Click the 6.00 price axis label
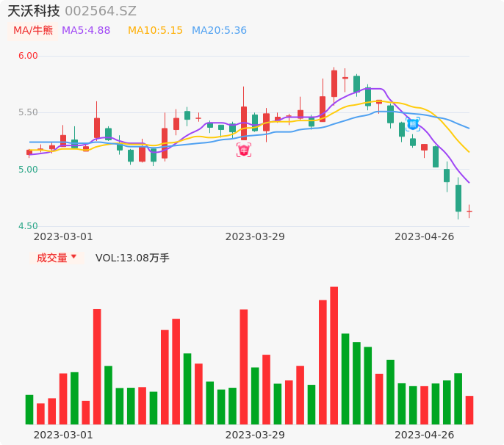Image resolution: width=504 pixels, height=445 pixels. 28,56
